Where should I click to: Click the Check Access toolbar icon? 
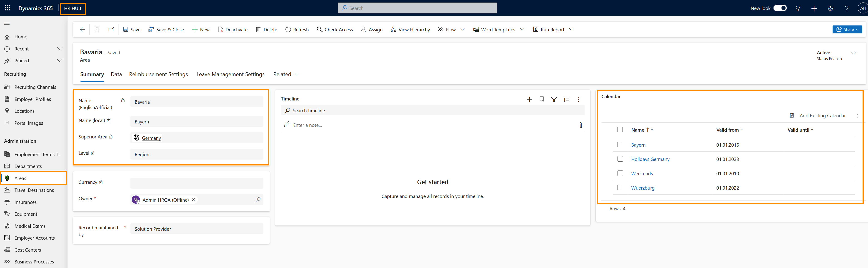[x=320, y=30]
